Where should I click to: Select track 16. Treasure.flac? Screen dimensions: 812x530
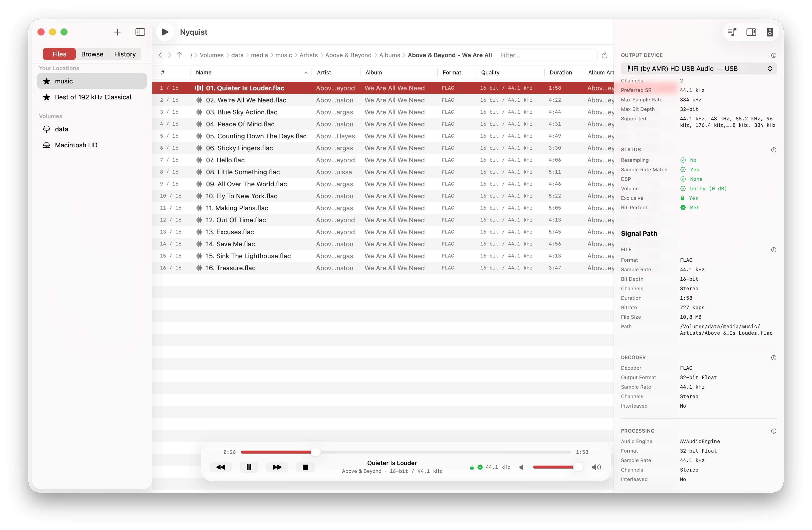(x=383, y=268)
